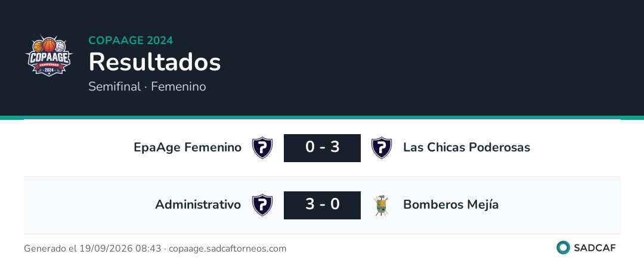
Task: Click the COPAAGE 2024 tournament label
Action: point(131,41)
